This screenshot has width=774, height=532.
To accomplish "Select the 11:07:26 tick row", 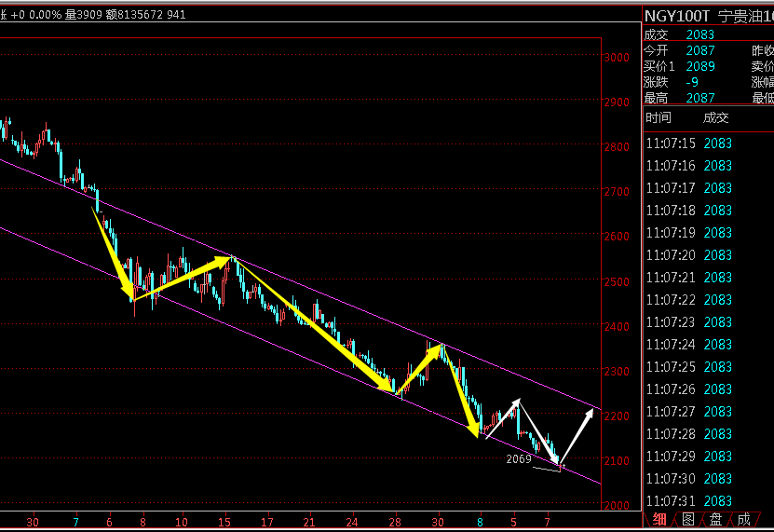I will (x=689, y=389).
